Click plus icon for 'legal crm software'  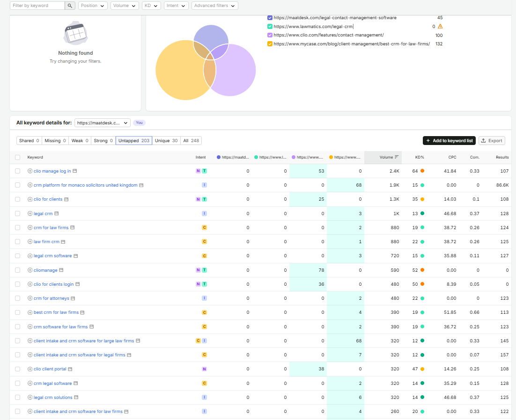pos(30,256)
